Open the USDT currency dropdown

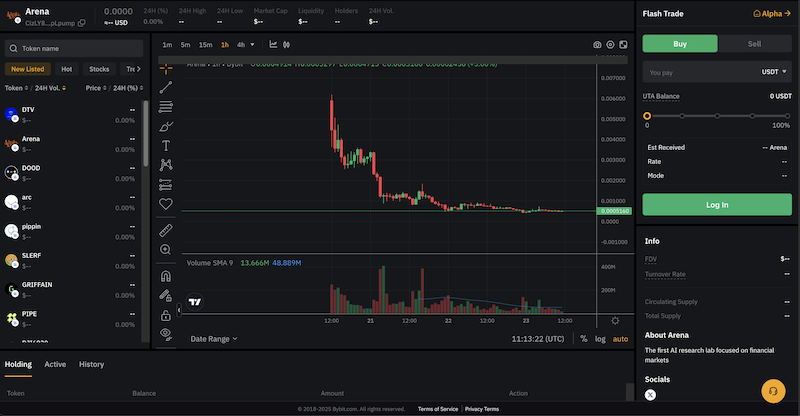[774, 72]
